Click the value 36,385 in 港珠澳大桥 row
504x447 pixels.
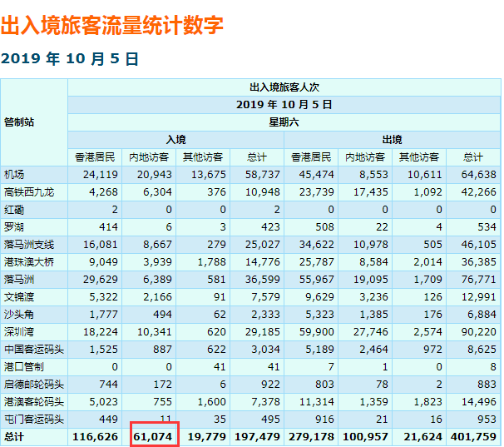(x=478, y=262)
